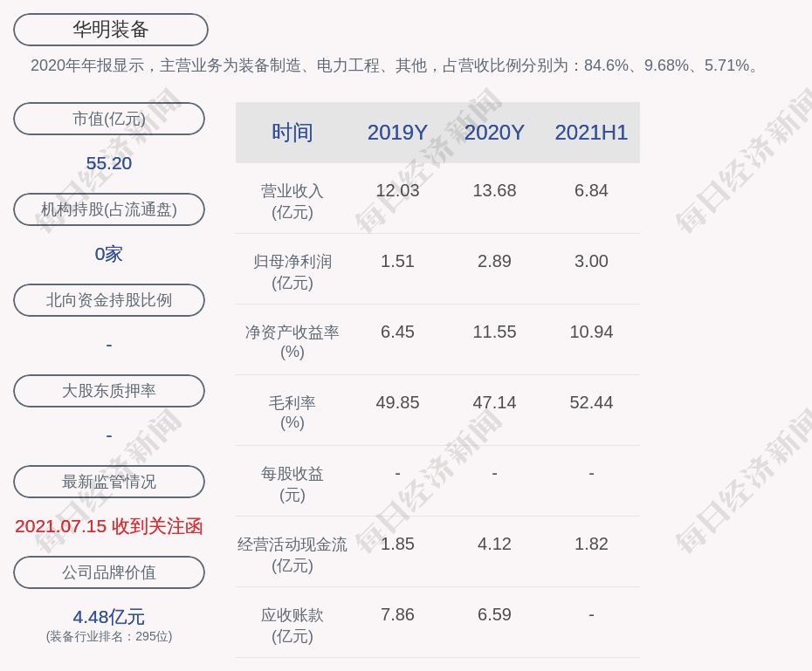Click the 55.20 market value figure
Screen dimensions: 812x671
pos(109,163)
